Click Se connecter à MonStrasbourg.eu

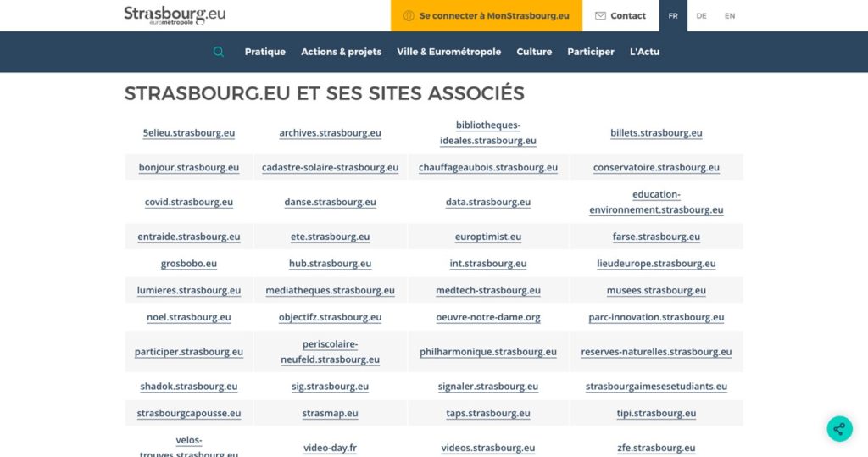(x=487, y=15)
